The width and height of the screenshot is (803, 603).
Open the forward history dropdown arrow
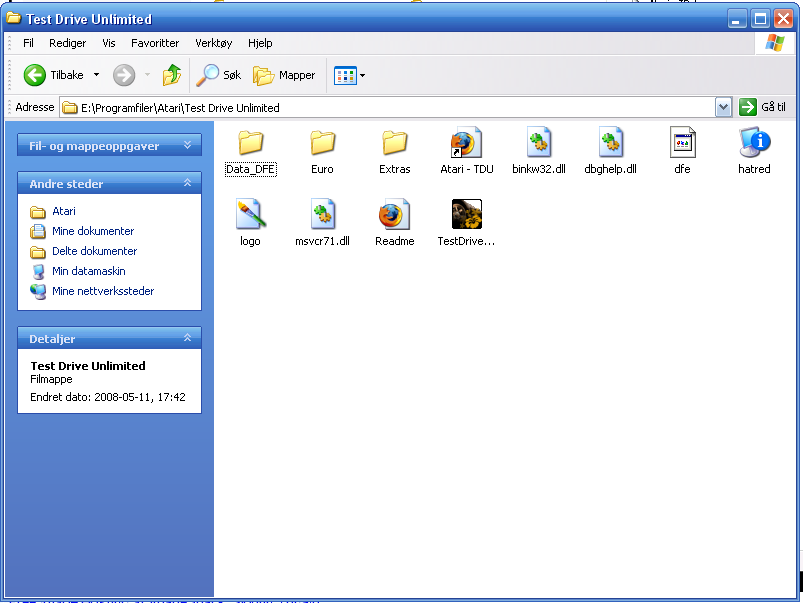pos(147,75)
